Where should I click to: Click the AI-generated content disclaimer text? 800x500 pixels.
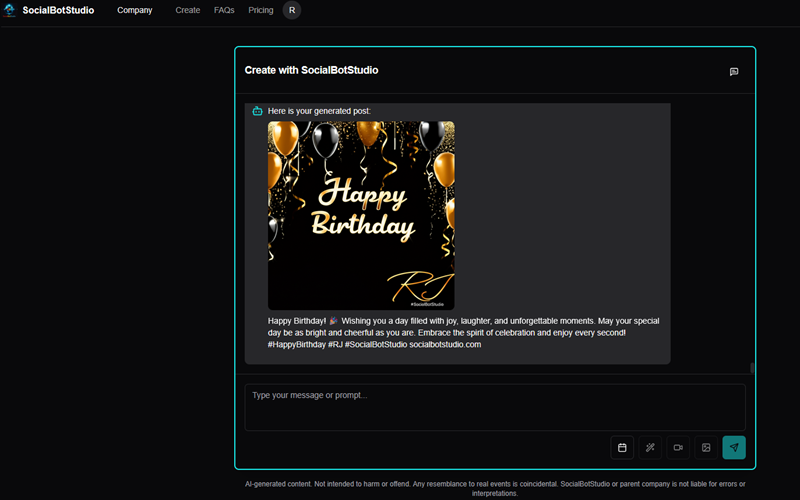pyautogui.click(x=495, y=488)
